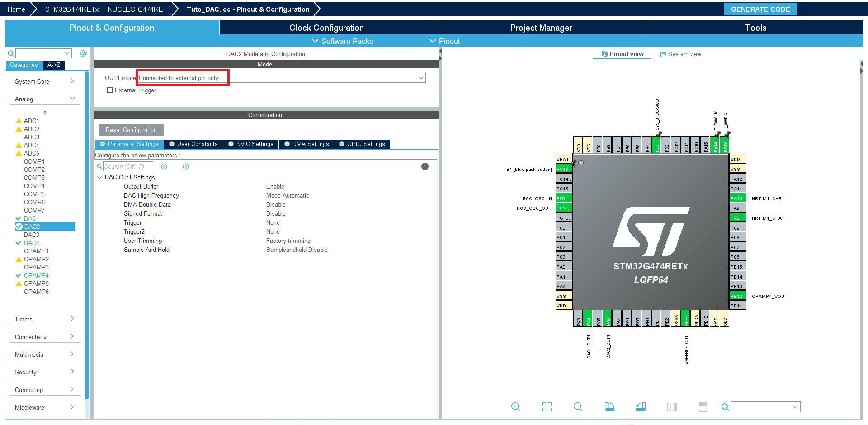Screen dimensions: 868x425
Task: Select COMP3 in the Analog list
Action: click(x=34, y=178)
